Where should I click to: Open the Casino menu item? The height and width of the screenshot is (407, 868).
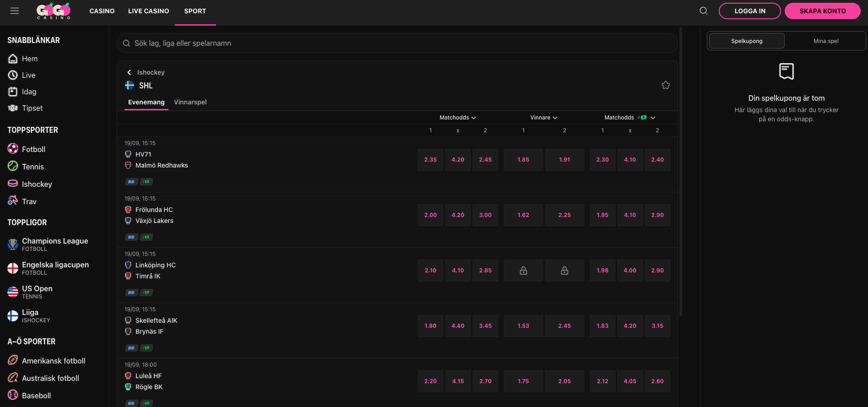pos(102,11)
